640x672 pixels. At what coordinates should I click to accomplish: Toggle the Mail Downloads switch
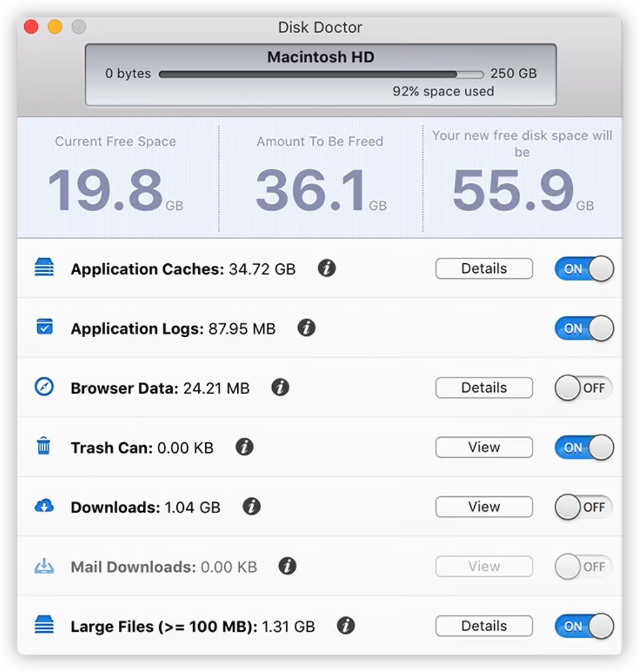pos(584,566)
